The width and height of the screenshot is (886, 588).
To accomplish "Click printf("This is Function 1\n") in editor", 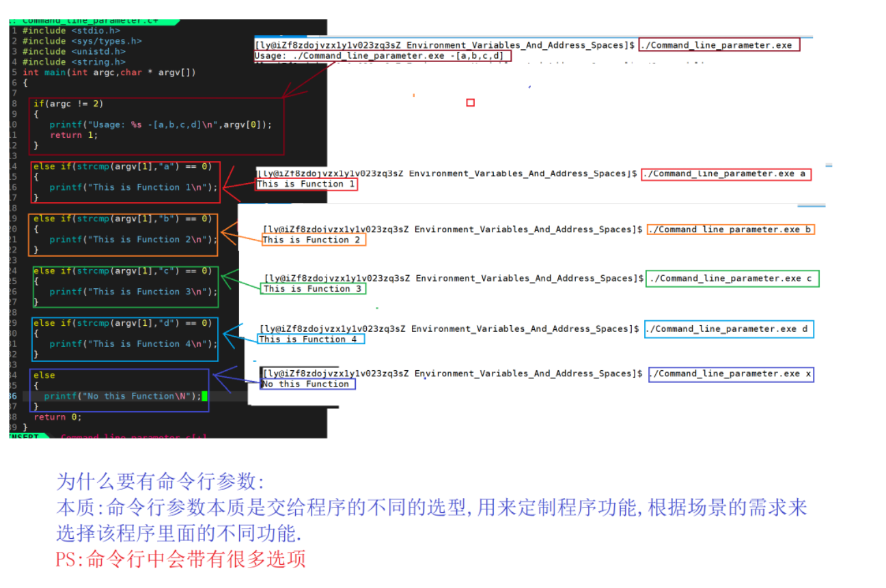I will (x=134, y=187).
